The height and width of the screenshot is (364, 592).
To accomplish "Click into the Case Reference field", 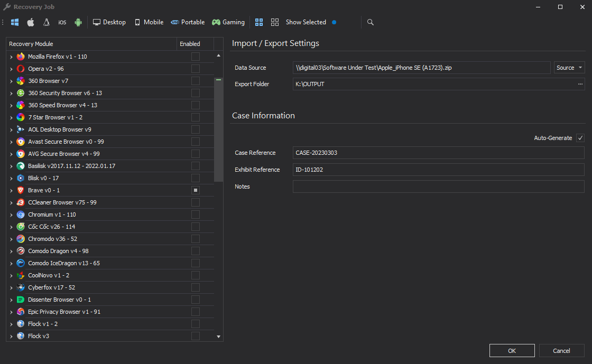I will (438, 153).
